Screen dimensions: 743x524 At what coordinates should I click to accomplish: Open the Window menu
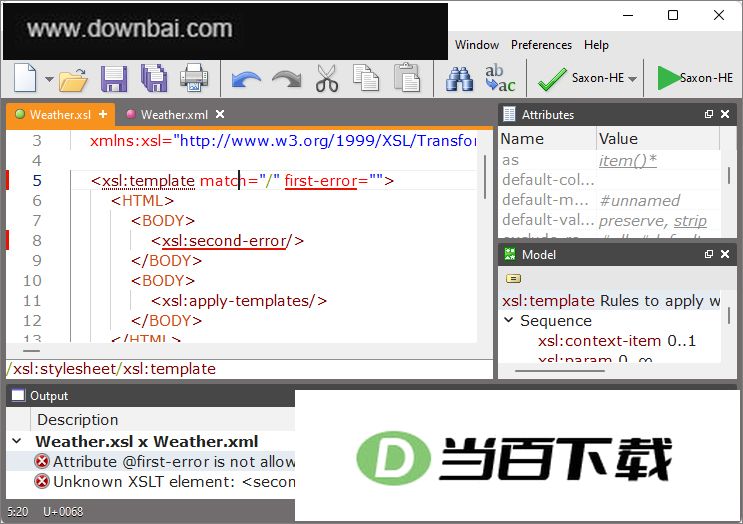tap(477, 45)
